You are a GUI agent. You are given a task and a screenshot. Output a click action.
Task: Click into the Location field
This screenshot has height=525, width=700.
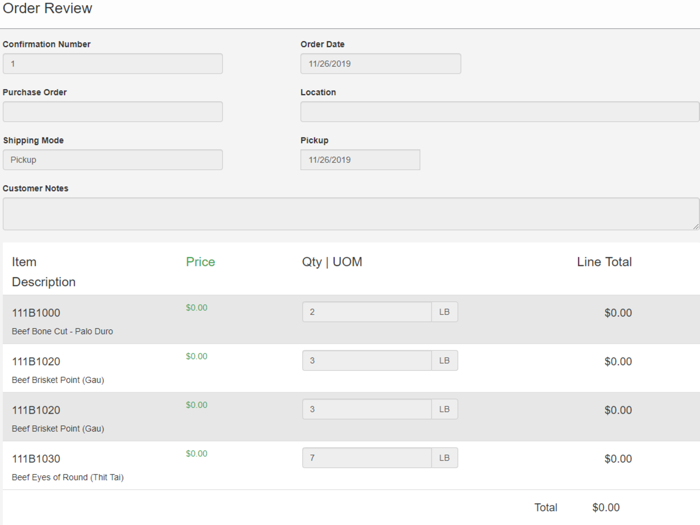[499, 112]
